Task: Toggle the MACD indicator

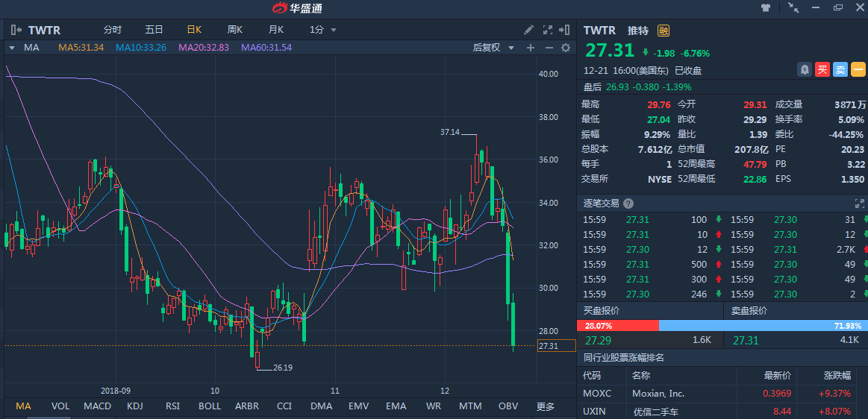Action: (97, 406)
